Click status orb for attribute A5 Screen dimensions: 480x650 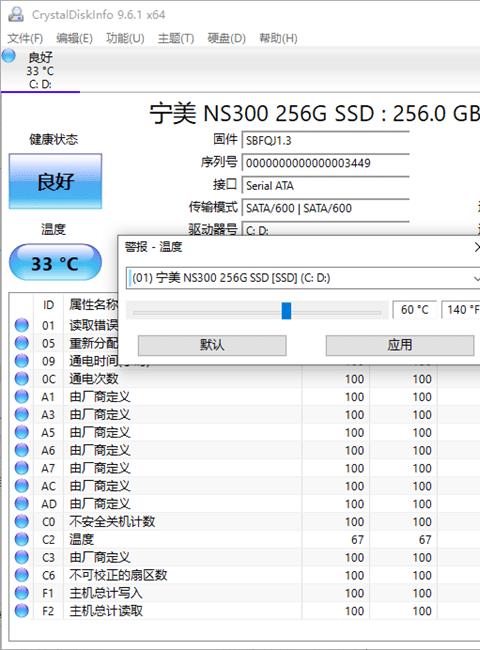tap(22, 432)
